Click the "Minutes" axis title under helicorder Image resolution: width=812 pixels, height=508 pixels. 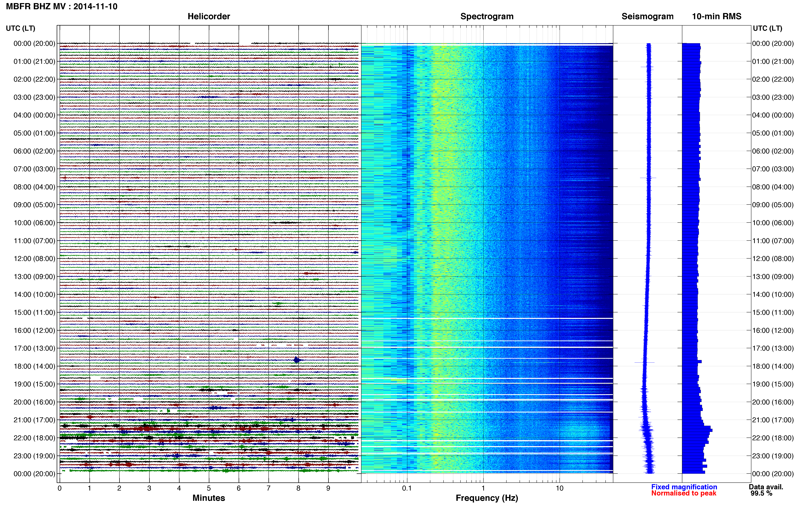tap(209, 498)
